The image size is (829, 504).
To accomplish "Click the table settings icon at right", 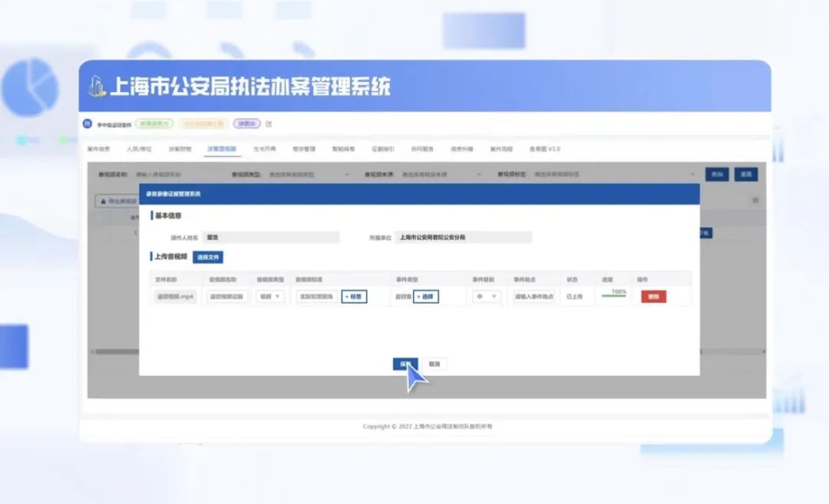I will [755, 200].
